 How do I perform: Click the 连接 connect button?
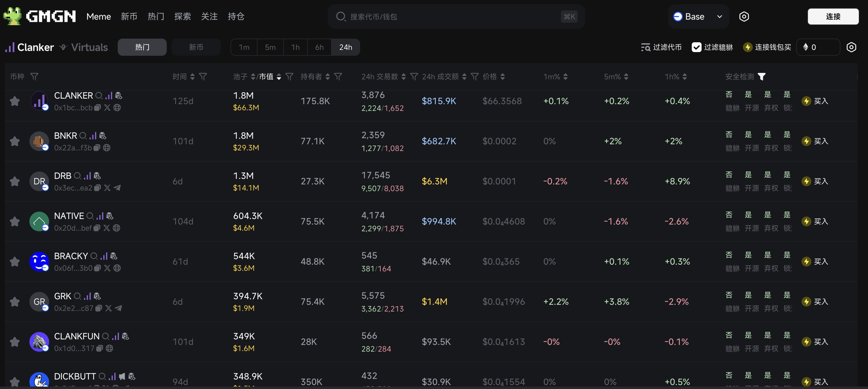(x=833, y=16)
